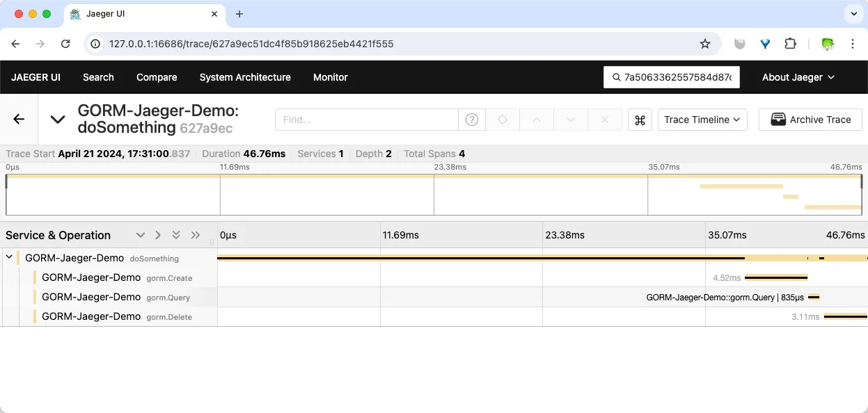This screenshot has width=868, height=413.
Task: Collapse the doSomething parent span row
Action: (9, 258)
